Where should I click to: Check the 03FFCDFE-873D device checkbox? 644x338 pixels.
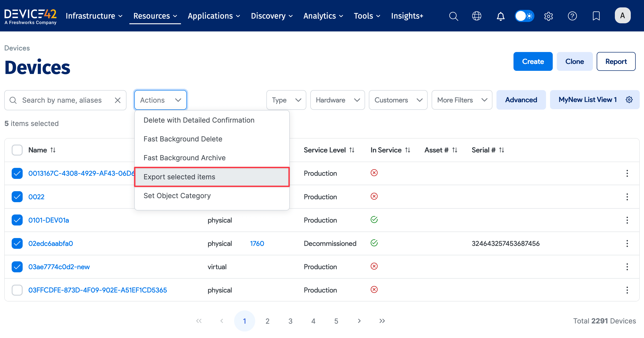(17, 290)
